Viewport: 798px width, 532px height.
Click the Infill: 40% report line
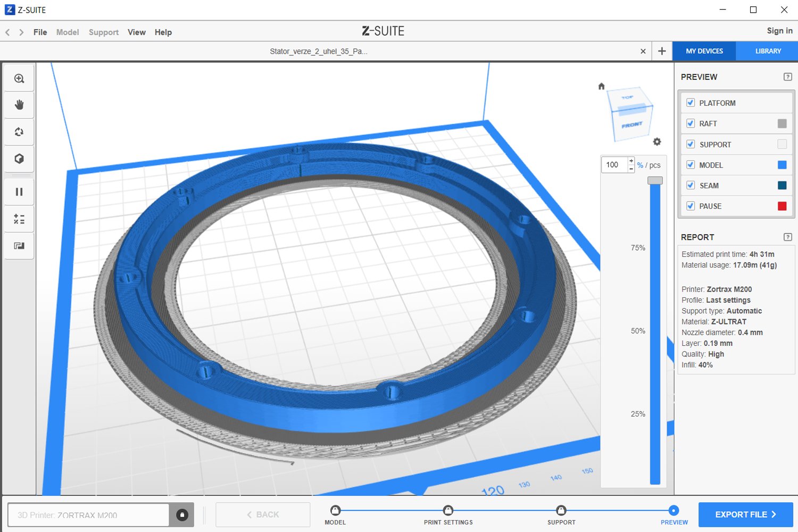pyautogui.click(x=697, y=365)
